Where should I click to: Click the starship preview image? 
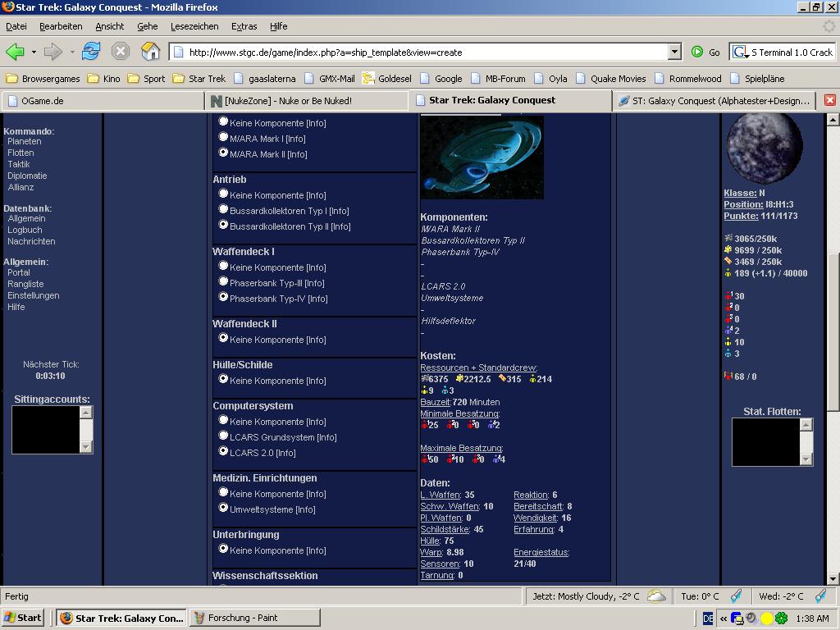[482, 157]
